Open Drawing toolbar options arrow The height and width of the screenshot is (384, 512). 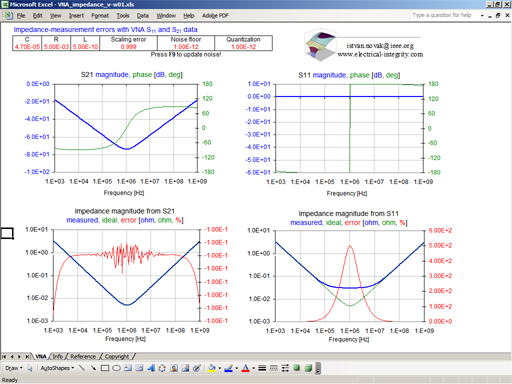click(x=318, y=368)
